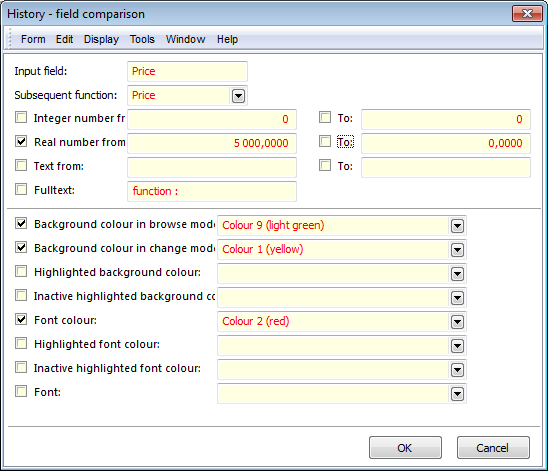Click the Real number from field showing 5 000,0000
The width and height of the screenshot is (548, 471).
click(x=212, y=143)
